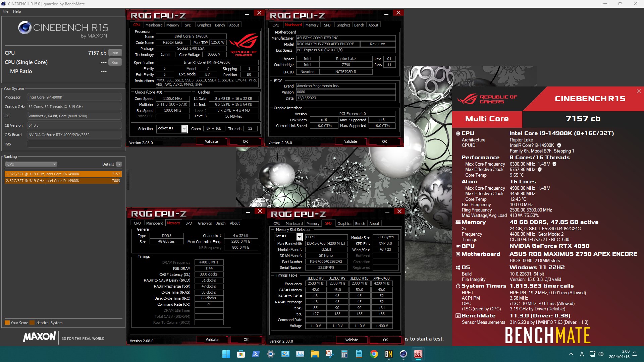Image resolution: width=644 pixels, height=362 pixels.
Task: Click Validate in the CPU-Z Memory window
Action: 212,340
